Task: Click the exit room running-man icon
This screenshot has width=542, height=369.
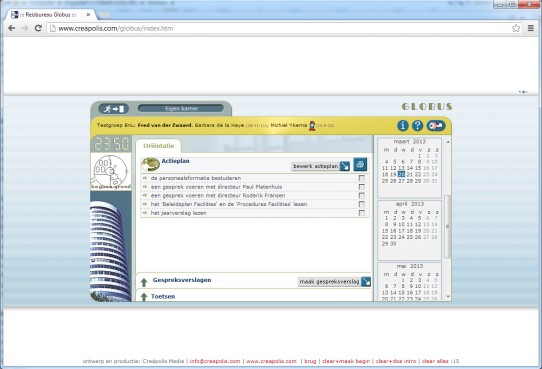Action: tap(114, 109)
